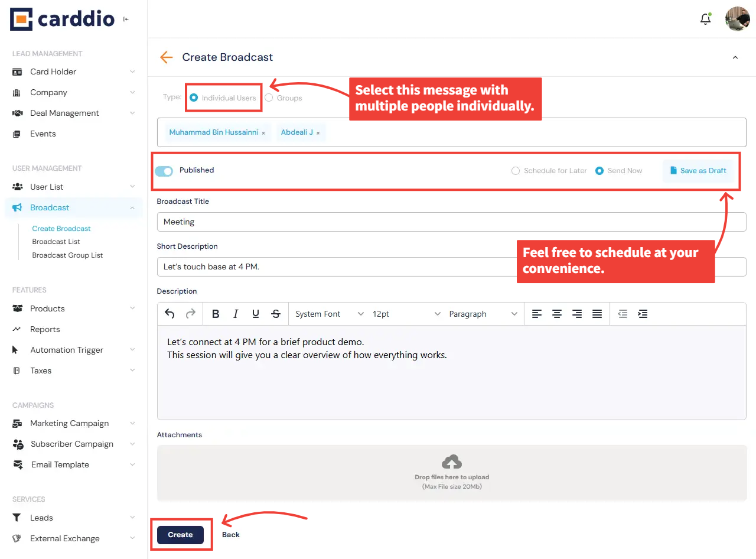This screenshot has height=559, width=756.
Task: Open Create Broadcast from the sidebar submenu
Action: tap(61, 228)
